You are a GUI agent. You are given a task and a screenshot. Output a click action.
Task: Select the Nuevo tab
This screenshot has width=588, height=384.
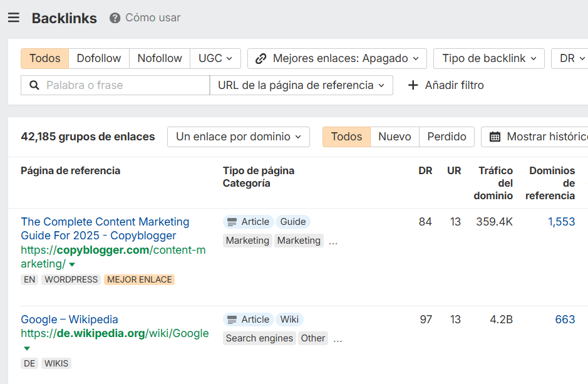(x=395, y=137)
